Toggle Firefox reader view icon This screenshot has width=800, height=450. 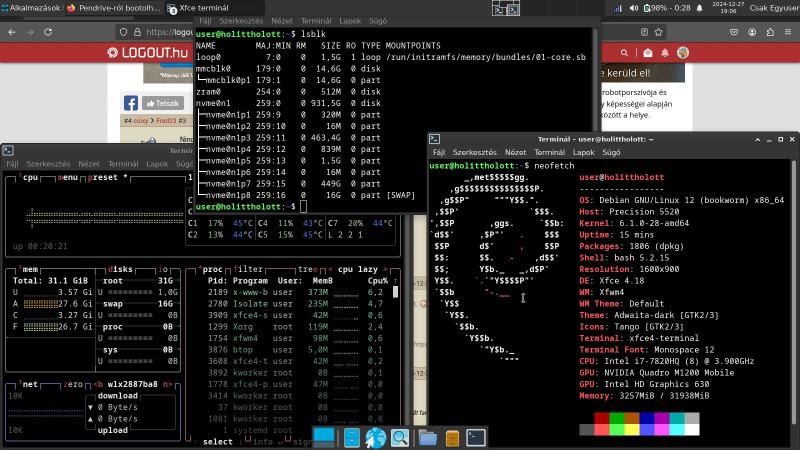point(644,32)
